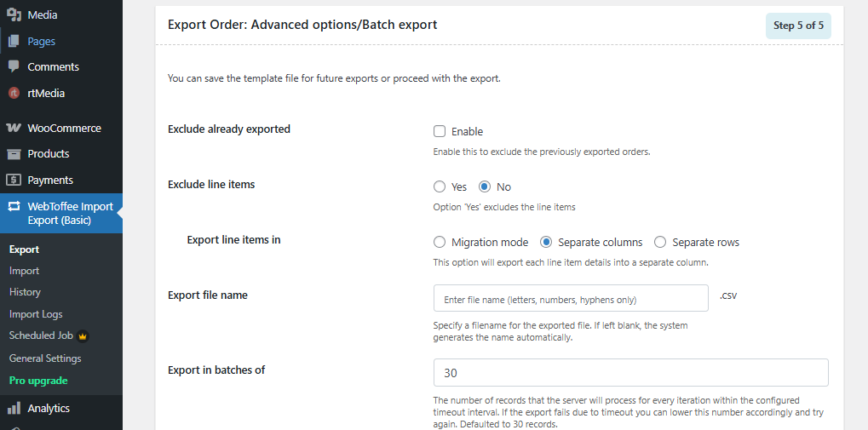
Task: Open General Settings in the sidebar
Action: pos(45,358)
